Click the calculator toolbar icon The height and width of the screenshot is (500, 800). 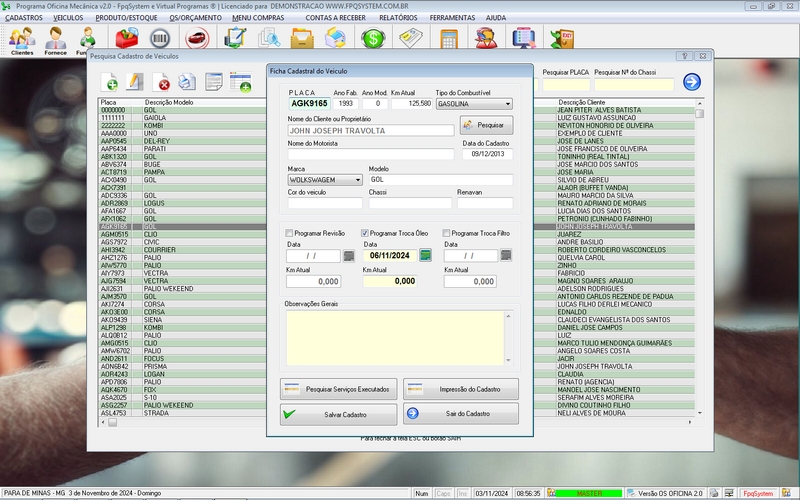coord(449,39)
